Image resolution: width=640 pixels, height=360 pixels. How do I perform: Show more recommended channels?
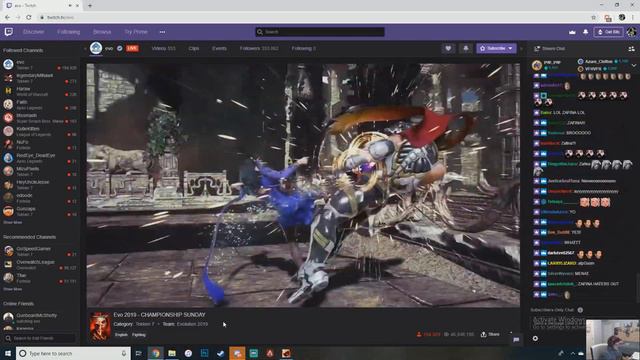(12, 289)
